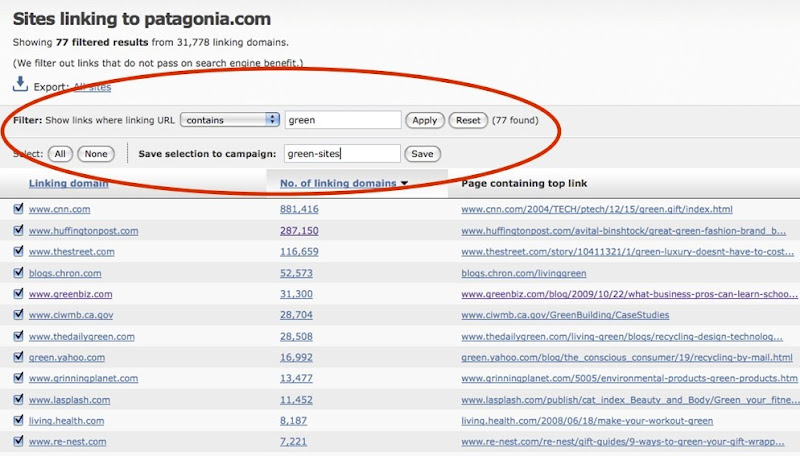800x456 pixels.
Task: Open the green.yahoo.com recycling-by-mail link
Action: click(x=627, y=358)
